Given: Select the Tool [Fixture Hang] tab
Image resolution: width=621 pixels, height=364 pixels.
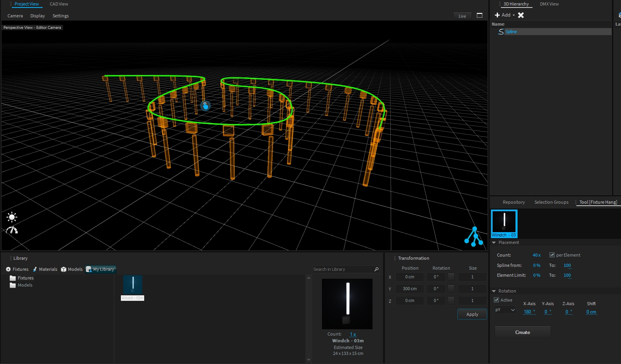Looking at the screenshot, I should (x=598, y=202).
